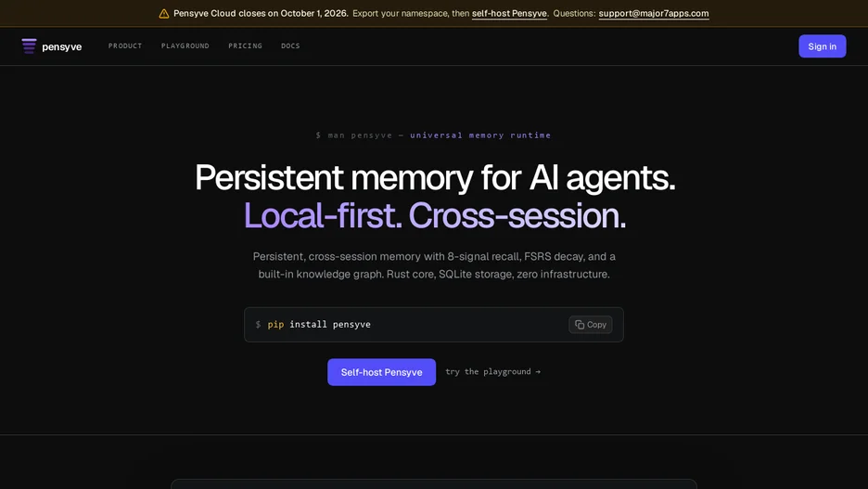
Task: Open the Playground nav item
Action: click(185, 46)
